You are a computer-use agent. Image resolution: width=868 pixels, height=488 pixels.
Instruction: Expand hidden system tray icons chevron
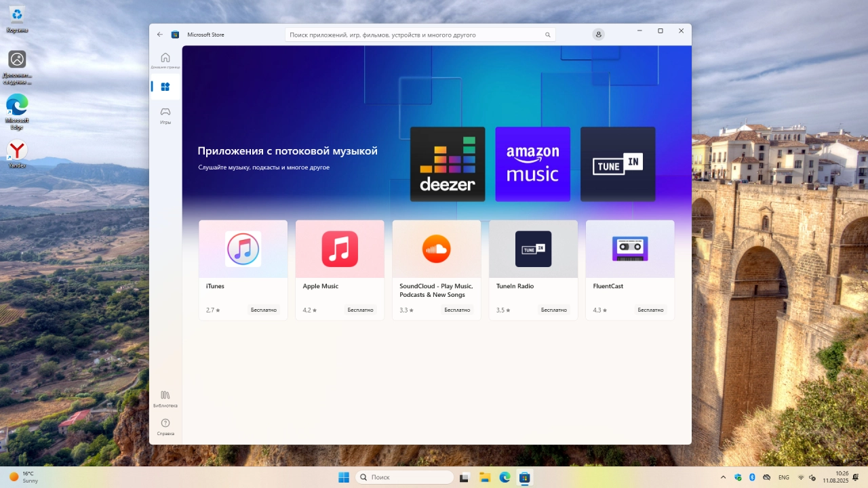tap(723, 477)
